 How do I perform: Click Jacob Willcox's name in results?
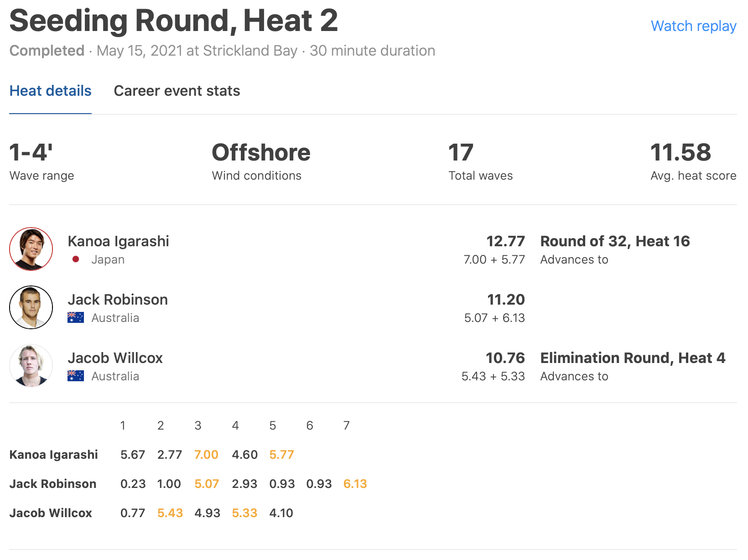[115, 358]
